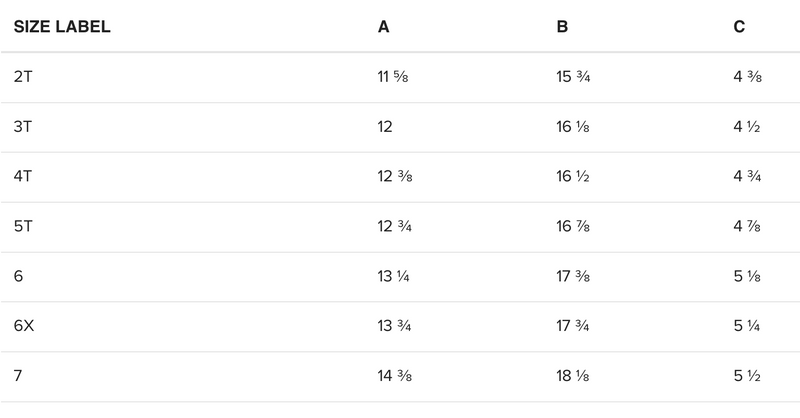
Task: Select the 4T size row label
Action: (24, 177)
